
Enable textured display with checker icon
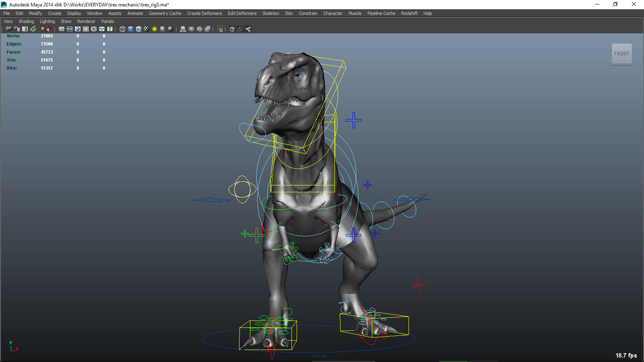click(146, 29)
